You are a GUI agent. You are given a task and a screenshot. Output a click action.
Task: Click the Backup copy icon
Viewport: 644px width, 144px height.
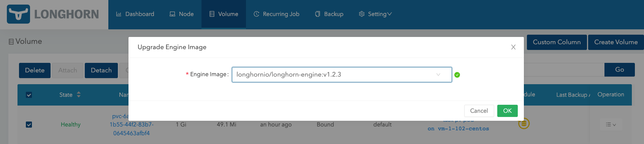click(317, 14)
